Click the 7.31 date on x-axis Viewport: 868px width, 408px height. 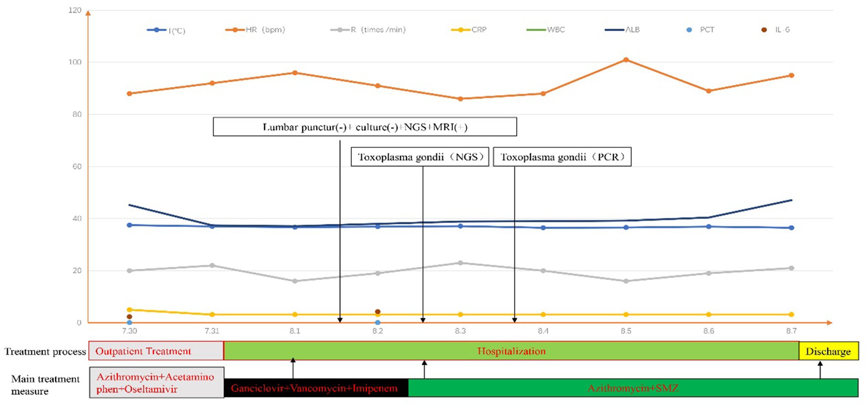tap(212, 331)
